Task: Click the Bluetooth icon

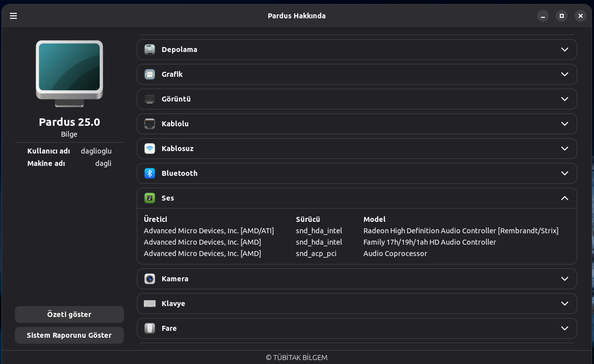Action: point(150,173)
